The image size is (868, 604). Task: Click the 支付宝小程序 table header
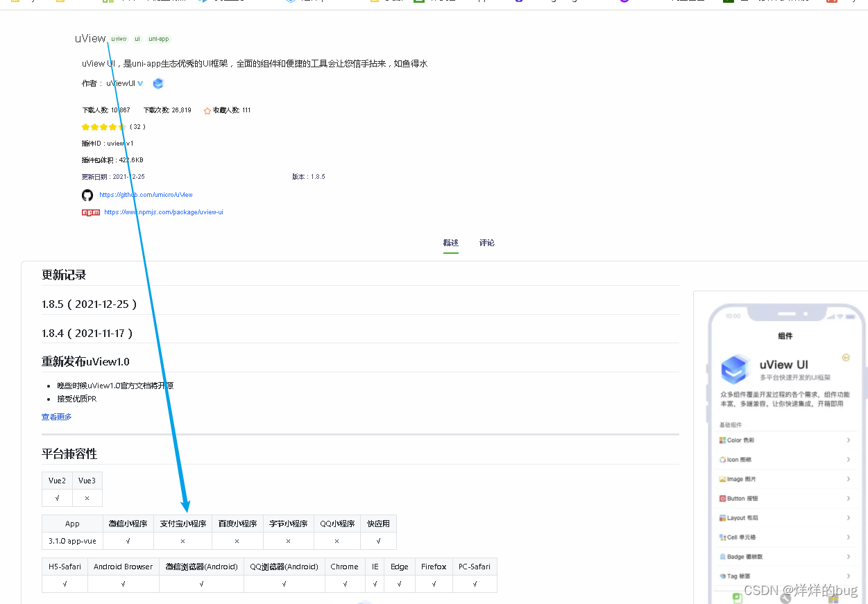point(183,524)
